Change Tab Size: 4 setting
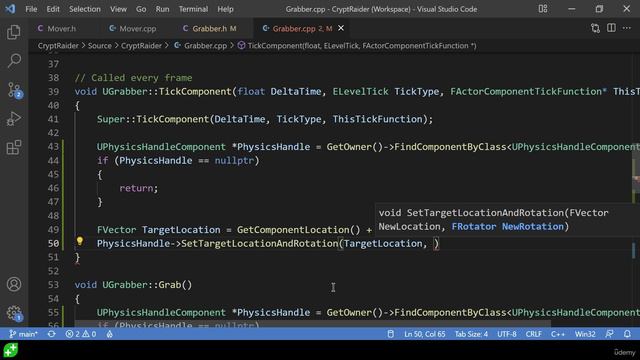This screenshot has width=640, height=360. 471,334
